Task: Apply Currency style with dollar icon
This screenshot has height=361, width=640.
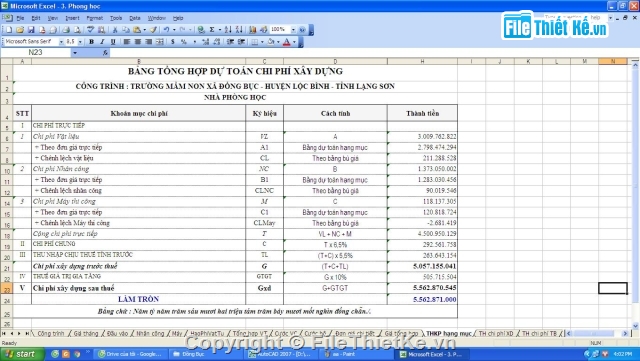Action: (x=173, y=42)
